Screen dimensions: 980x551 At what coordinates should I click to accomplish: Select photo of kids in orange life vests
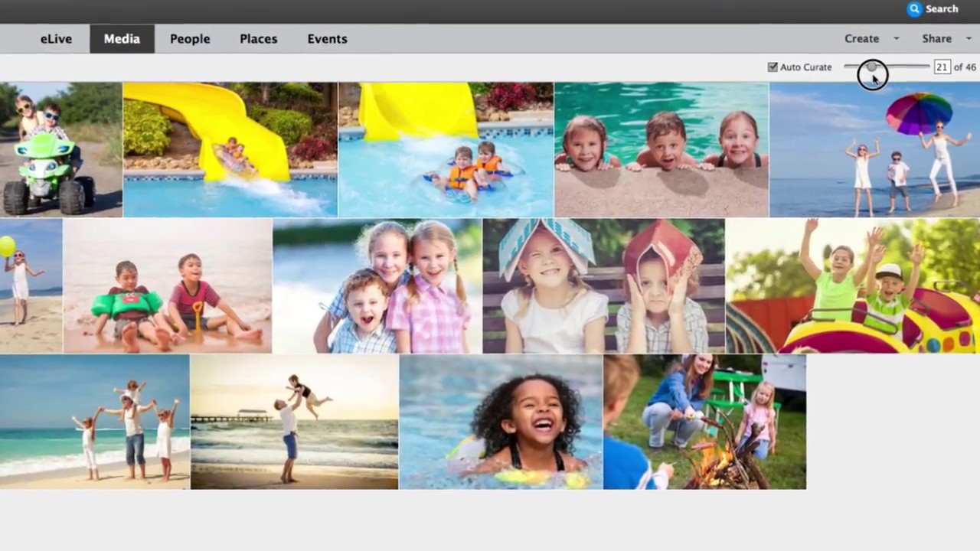(446, 150)
